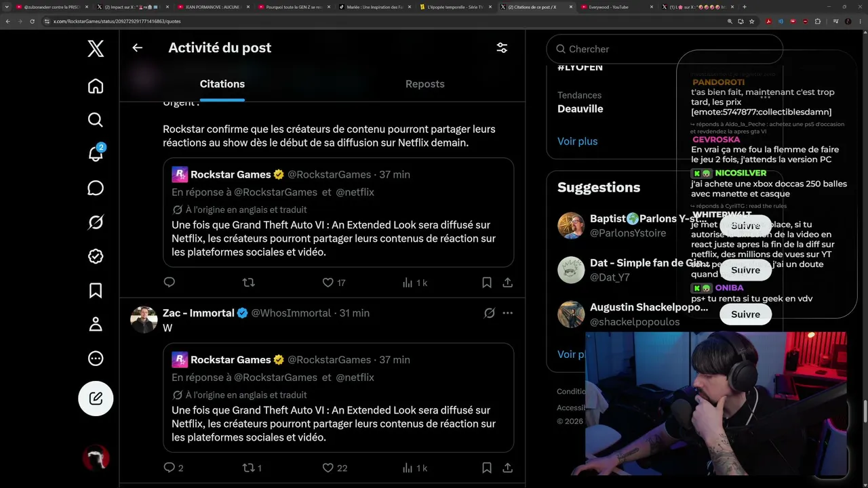This screenshot has width=868, height=488.
Task: View stats of the post with 17 likes
Action: pos(414,283)
